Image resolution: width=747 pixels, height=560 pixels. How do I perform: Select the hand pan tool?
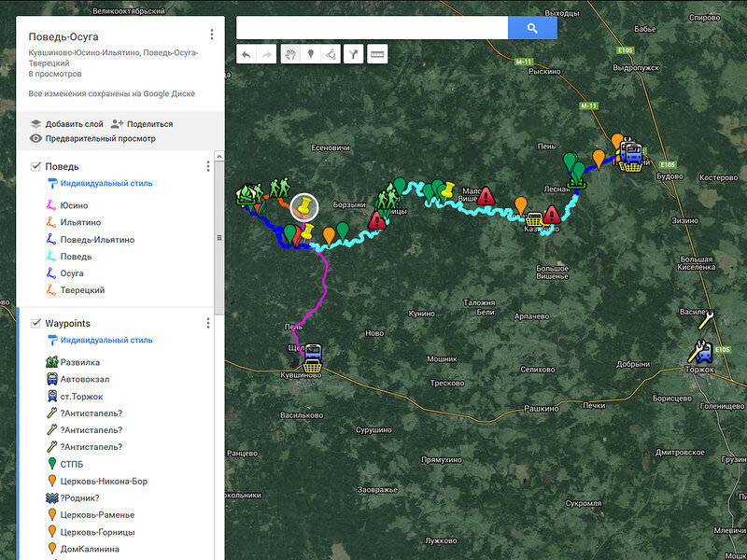click(x=290, y=54)
